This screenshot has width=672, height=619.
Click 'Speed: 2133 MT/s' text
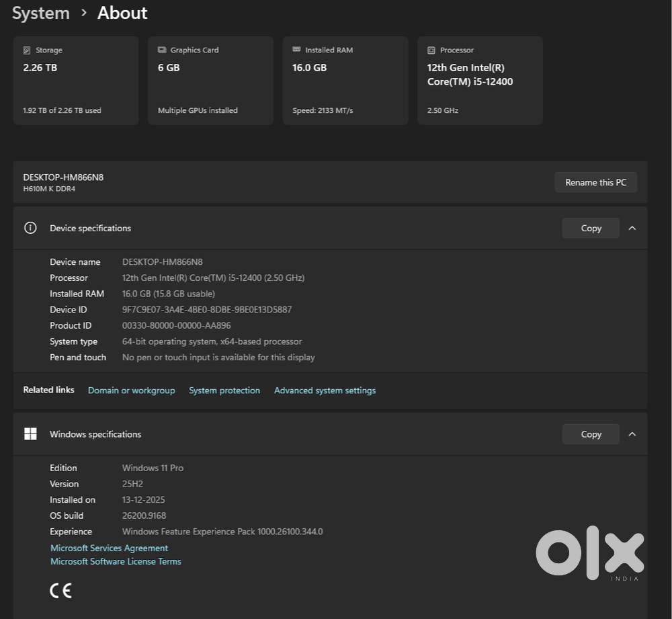(x=323, y=110)
